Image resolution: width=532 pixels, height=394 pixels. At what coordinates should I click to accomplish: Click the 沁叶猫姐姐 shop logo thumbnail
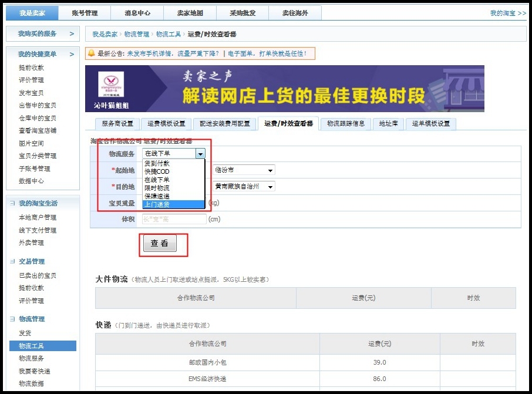[111, 84]
